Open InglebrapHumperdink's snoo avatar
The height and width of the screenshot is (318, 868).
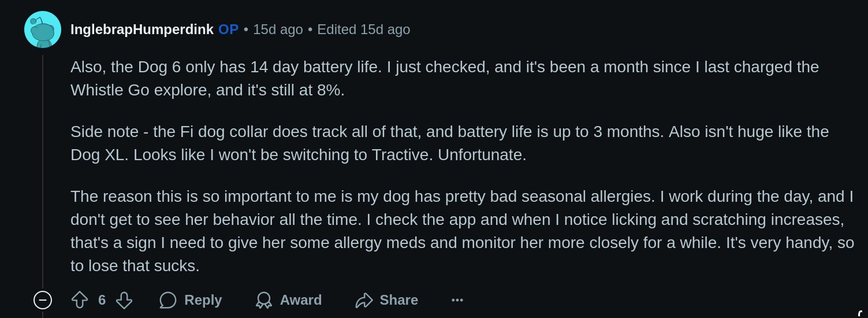coord(43,29)
